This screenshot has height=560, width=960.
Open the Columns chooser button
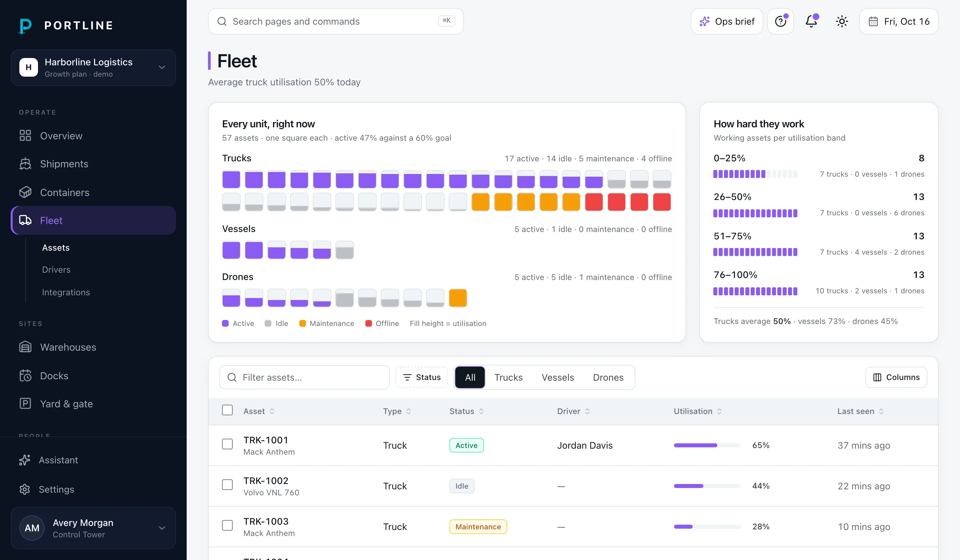[x=896, y=377]
